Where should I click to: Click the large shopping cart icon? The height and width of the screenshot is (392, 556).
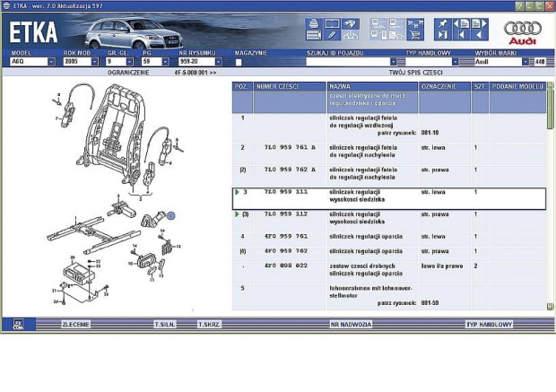[415, 35]
